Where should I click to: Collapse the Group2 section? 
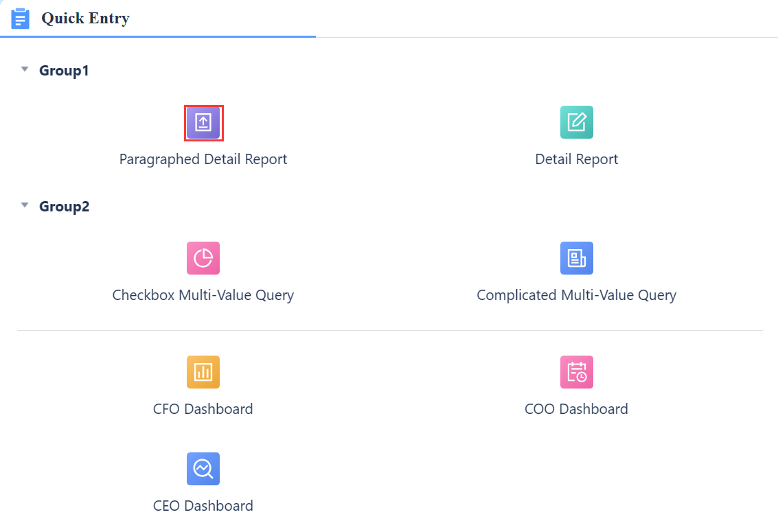click(24, 205)
